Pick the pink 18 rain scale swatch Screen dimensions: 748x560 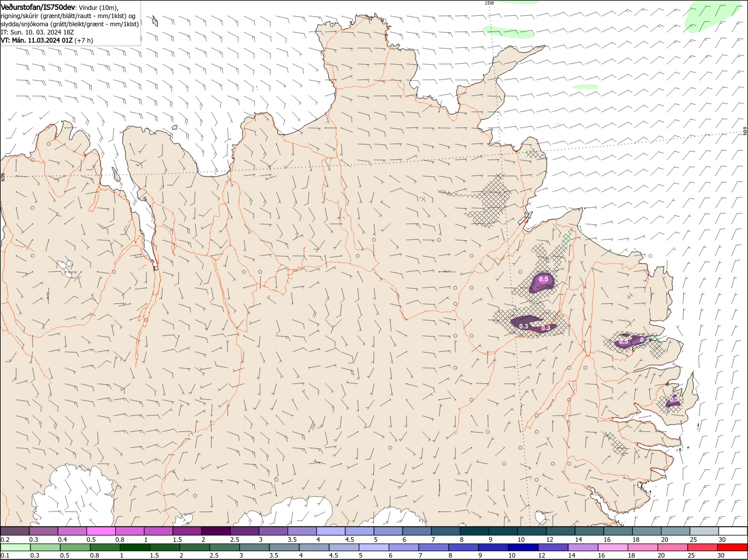pyautogui.click(x=642, y=548)
